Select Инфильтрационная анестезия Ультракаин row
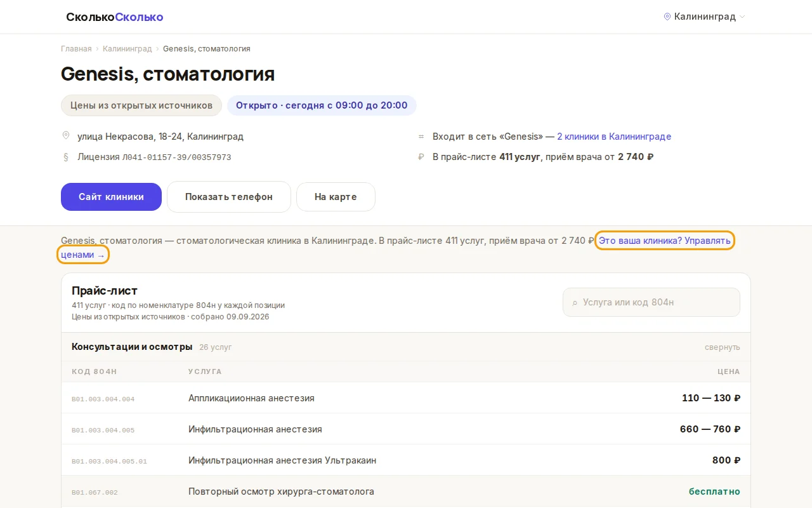The width and height of the screenshot is (812, 508). pyautogui.click(x=406, y=460)
